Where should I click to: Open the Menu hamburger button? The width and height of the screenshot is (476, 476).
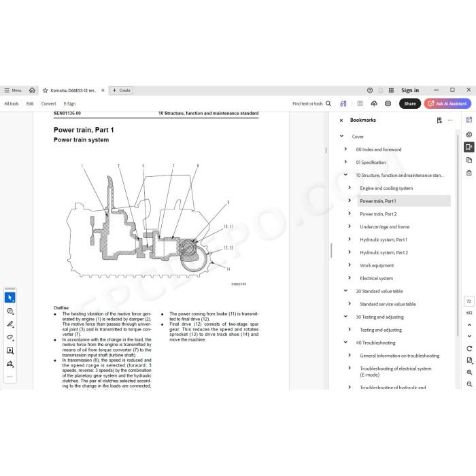tap(12, 90)
